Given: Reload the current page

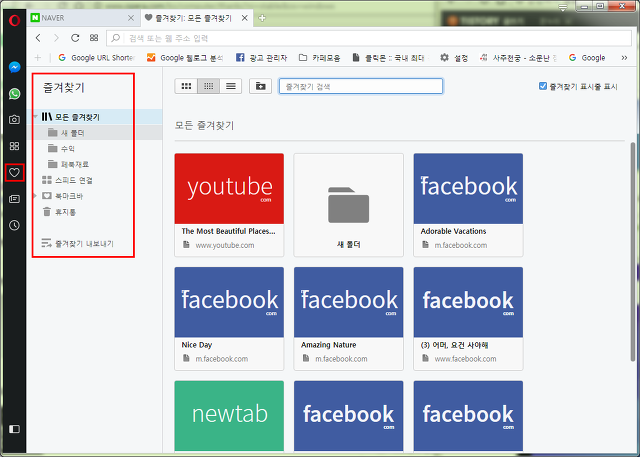Looking at the screenshot, I should [x=75, y=38].
